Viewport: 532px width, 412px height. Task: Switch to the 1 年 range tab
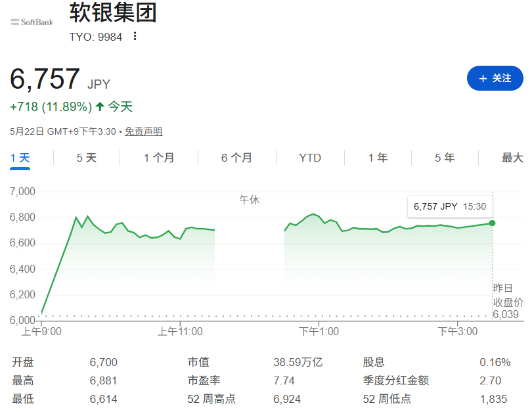click(378, 158)
